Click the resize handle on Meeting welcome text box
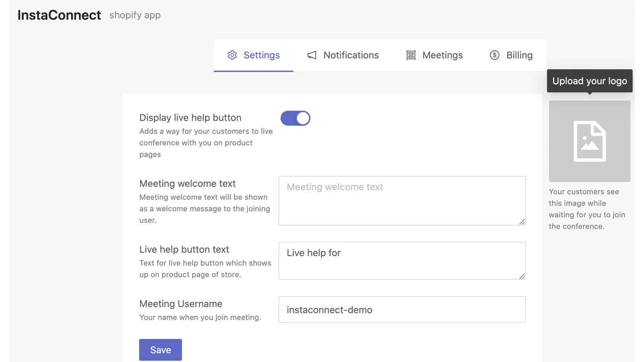 [522, 222]
